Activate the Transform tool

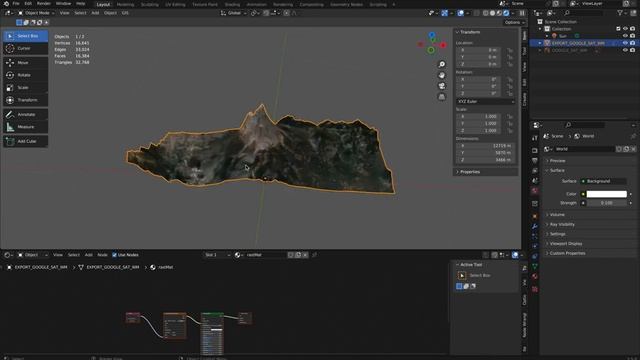pos(26,100)
